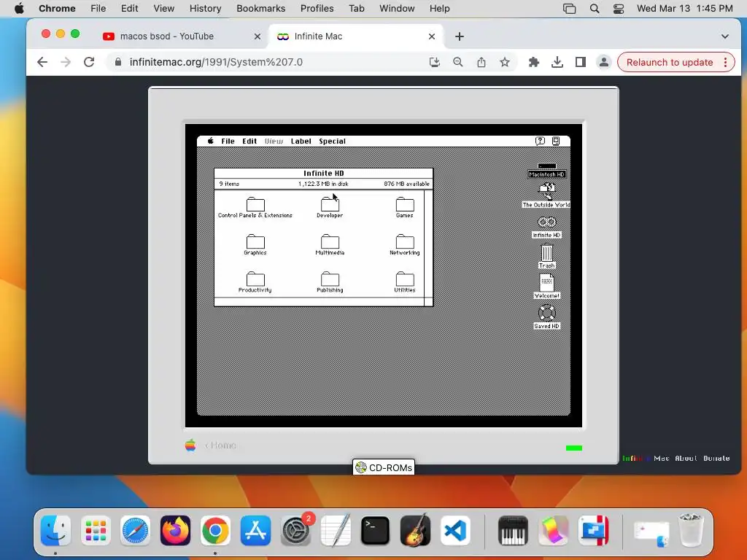This screenshot has height=560, width=747.
Task: Close the macos bsod YouTube tab
Action: 258,36
